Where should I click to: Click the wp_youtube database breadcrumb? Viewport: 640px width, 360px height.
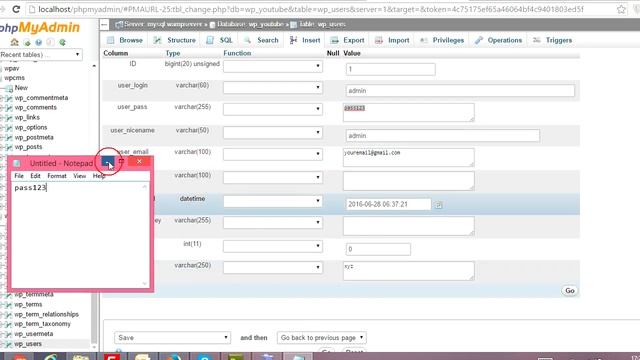coord(250,24)
